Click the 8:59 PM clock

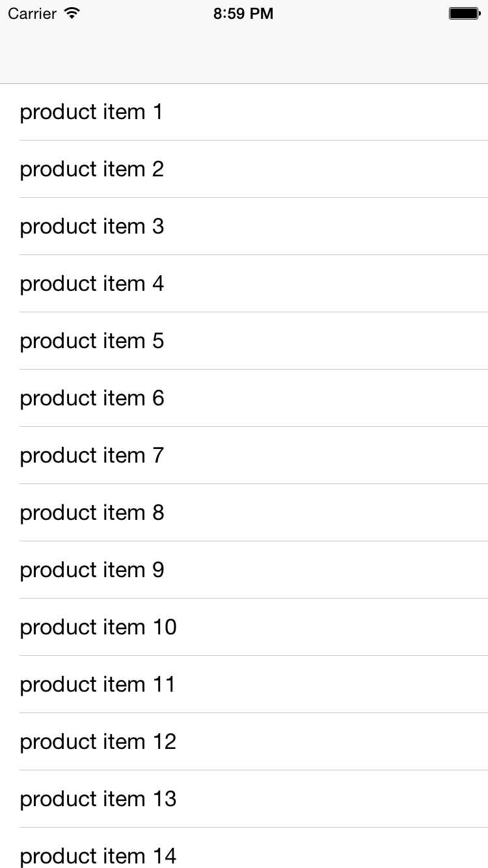[x=243, y=14]
